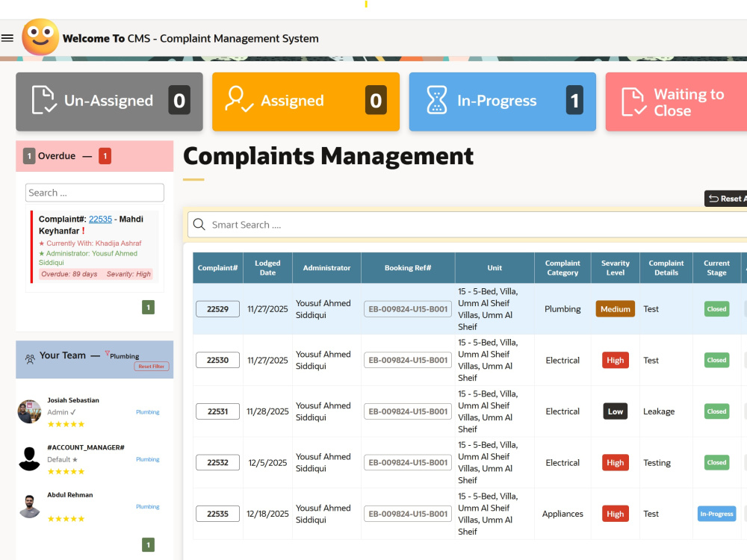The width and height of the screenshot is (747, 560).
Task: Open complaint number 22531 button
Action: pos(217,411)
